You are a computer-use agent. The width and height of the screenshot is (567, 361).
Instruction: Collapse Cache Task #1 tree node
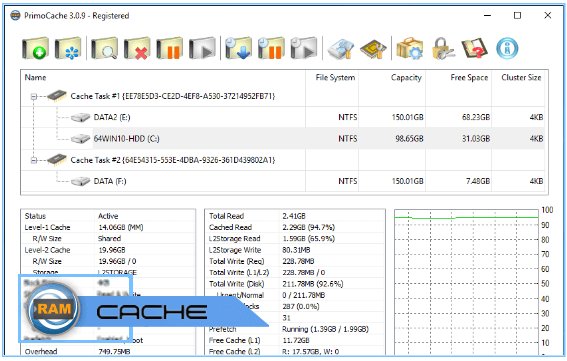(34, 97)
